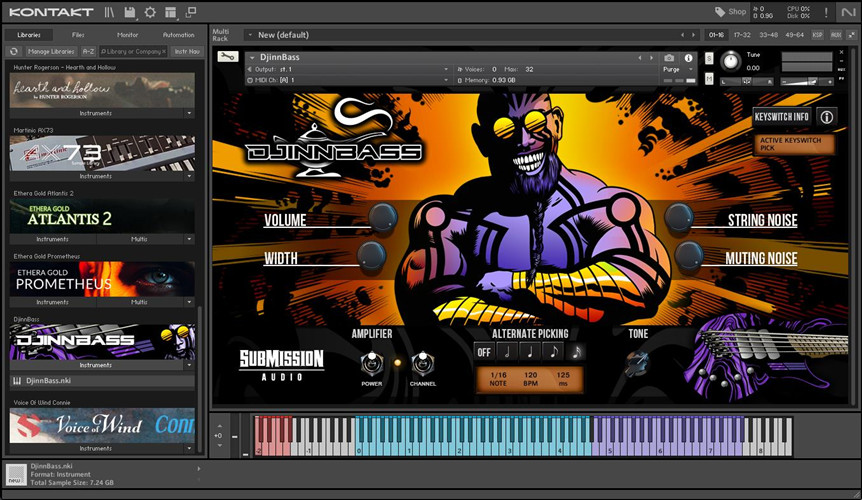862x500 pixels.
Task: Clear the library search field
Action: [x=164, y=52]
